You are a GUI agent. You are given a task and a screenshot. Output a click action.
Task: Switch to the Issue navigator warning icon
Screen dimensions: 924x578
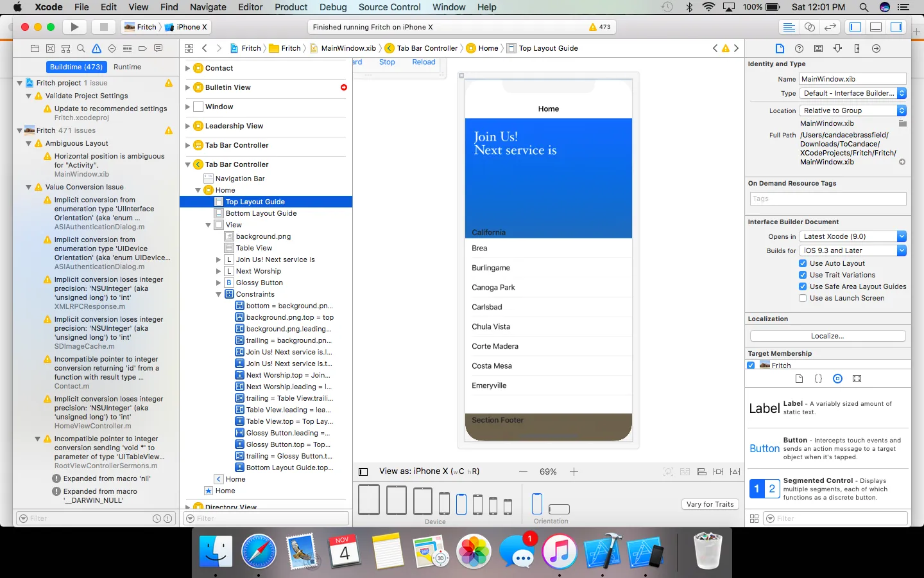(96, 48)
